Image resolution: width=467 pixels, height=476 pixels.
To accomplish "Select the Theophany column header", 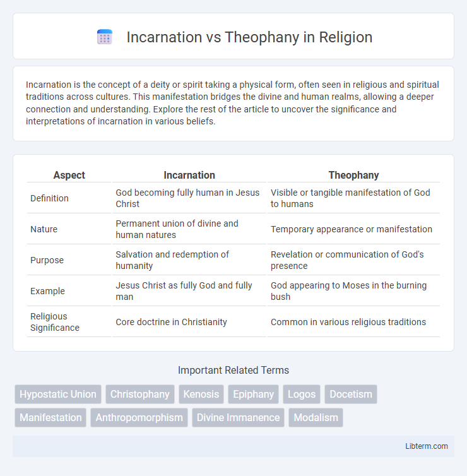I will click(x=353, y=175).
